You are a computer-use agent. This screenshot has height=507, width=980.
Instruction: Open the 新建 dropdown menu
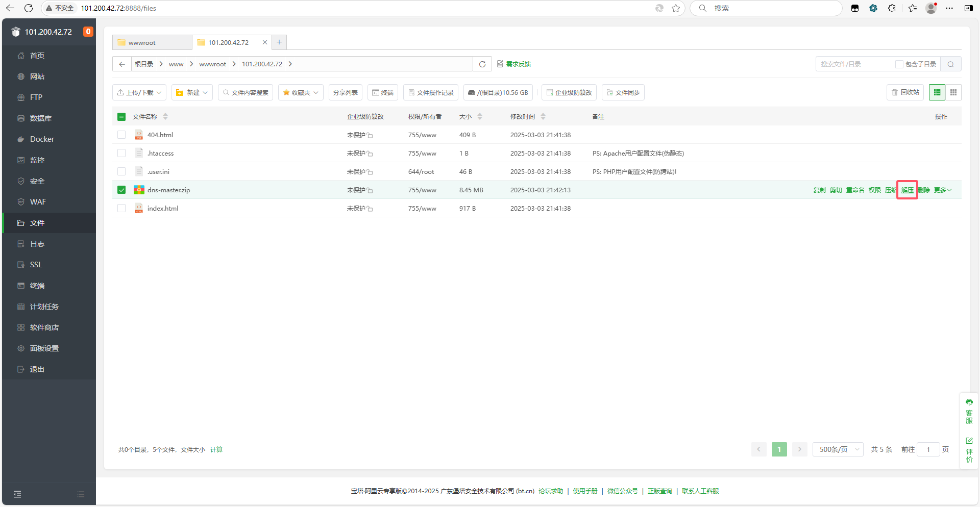pos(192,92)
